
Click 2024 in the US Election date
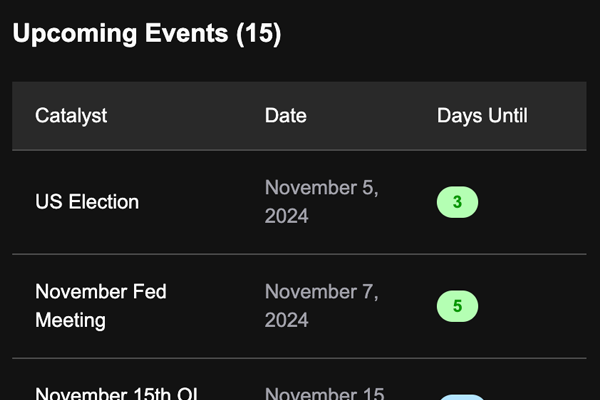pyautogui.click(x=286, y=216)
